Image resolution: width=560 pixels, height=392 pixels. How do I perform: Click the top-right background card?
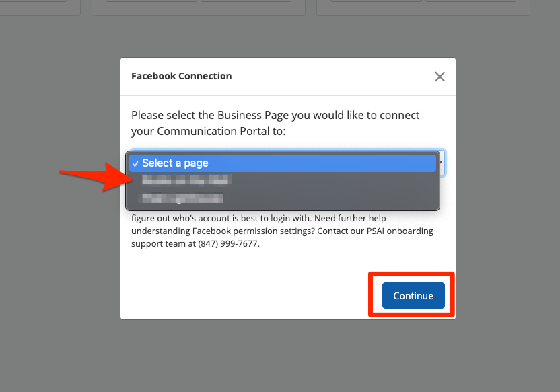[x=423, y=7]
